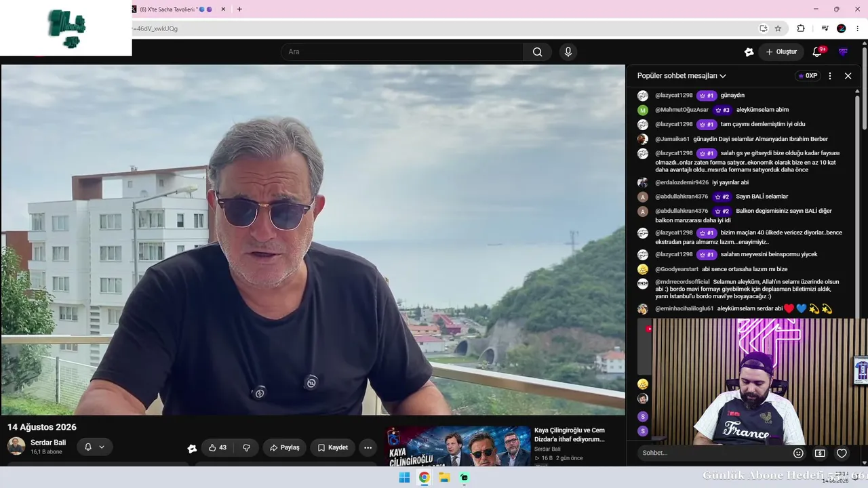Open a new browser tab
This screenshot has width=868, height=488.
[x=239, y=9]
